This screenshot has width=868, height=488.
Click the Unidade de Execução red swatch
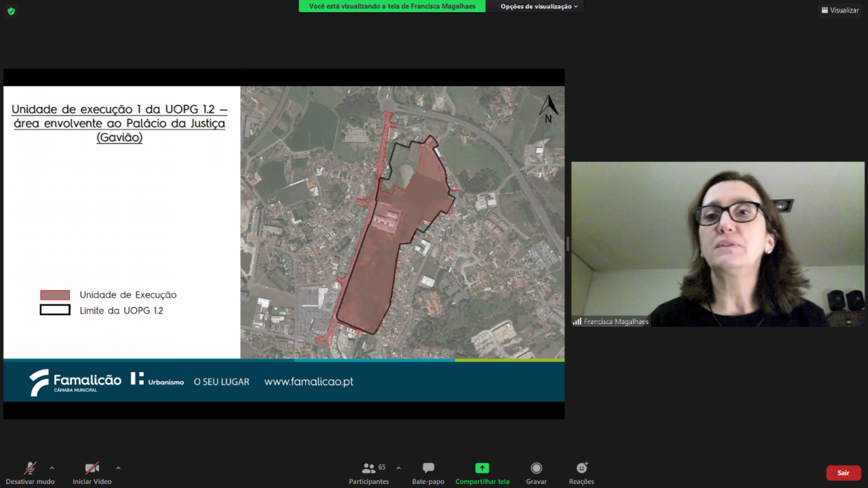point(55,295)
